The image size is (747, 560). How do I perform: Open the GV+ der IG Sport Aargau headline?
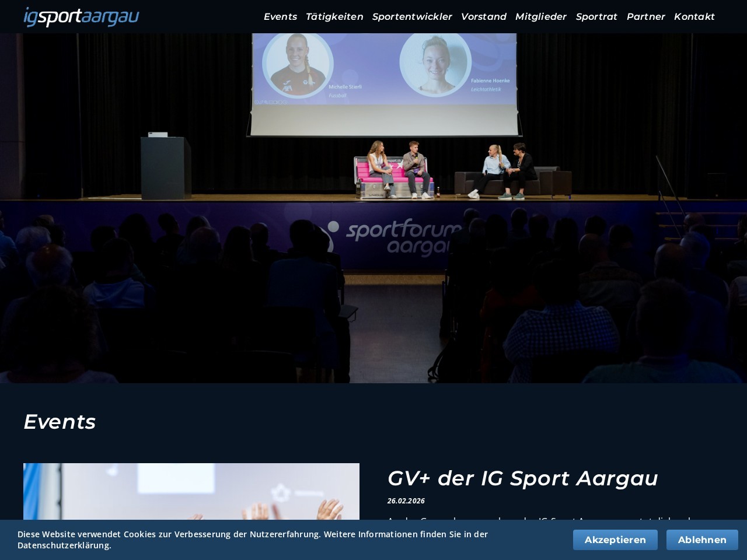[522, 478]
